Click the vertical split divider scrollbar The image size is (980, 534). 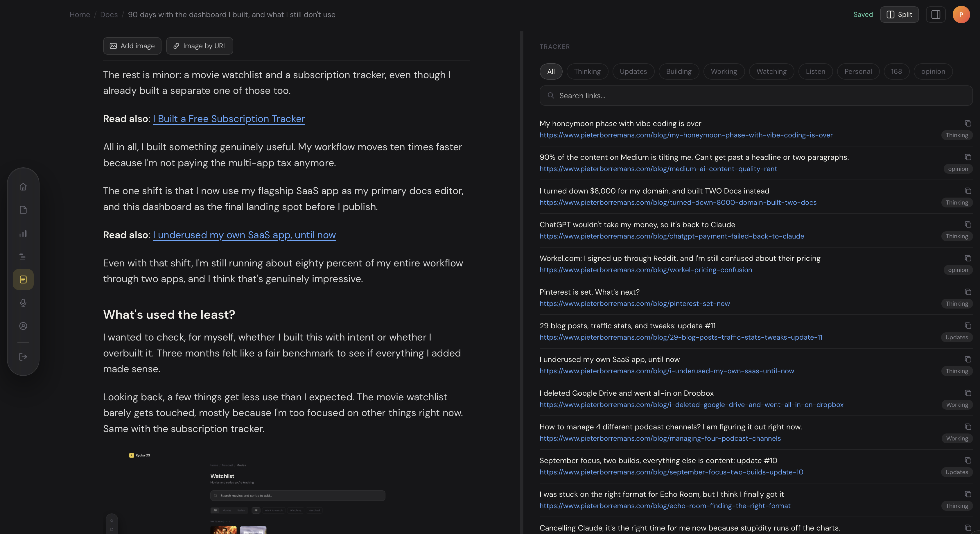pyautogui.click(x=522, y=282)
